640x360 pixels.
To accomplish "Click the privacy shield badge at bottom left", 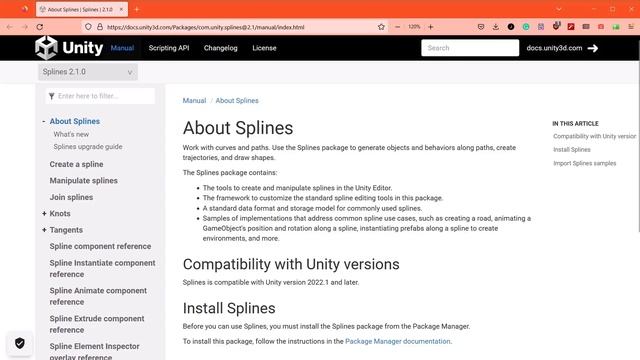I will pyautogui.click(x=20, y=343).
